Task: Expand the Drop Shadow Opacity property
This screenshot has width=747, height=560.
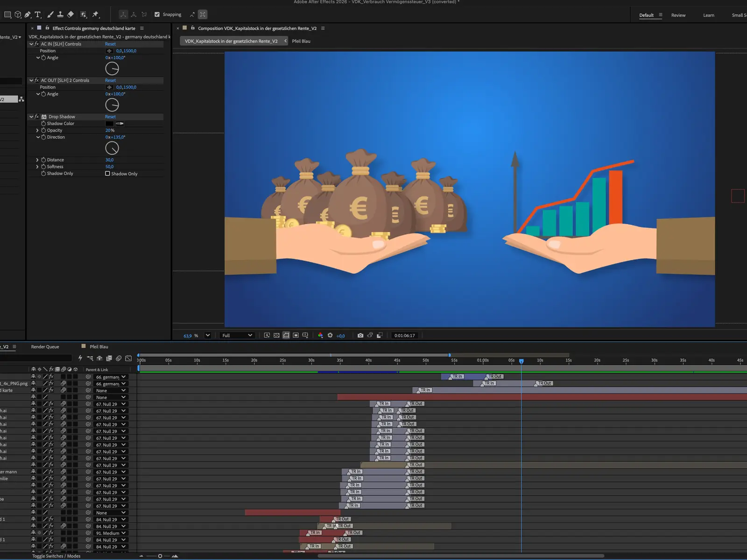Action: [37, 130]
